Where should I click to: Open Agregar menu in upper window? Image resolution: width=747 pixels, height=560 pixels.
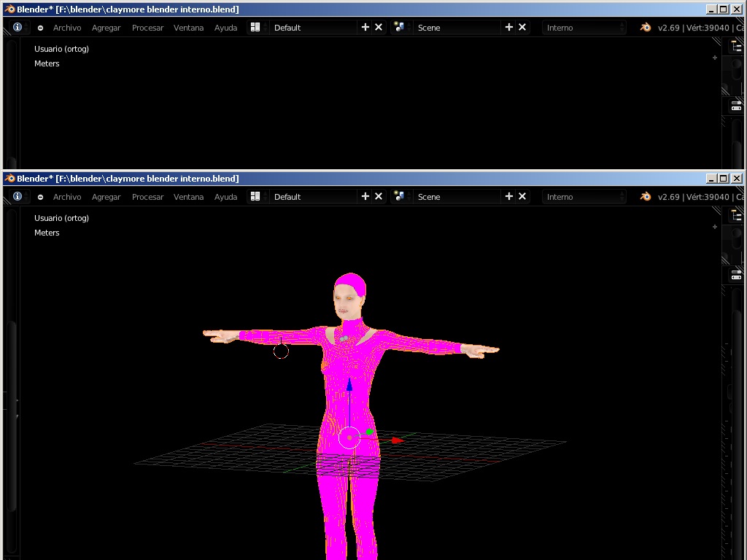click(107, 28)
